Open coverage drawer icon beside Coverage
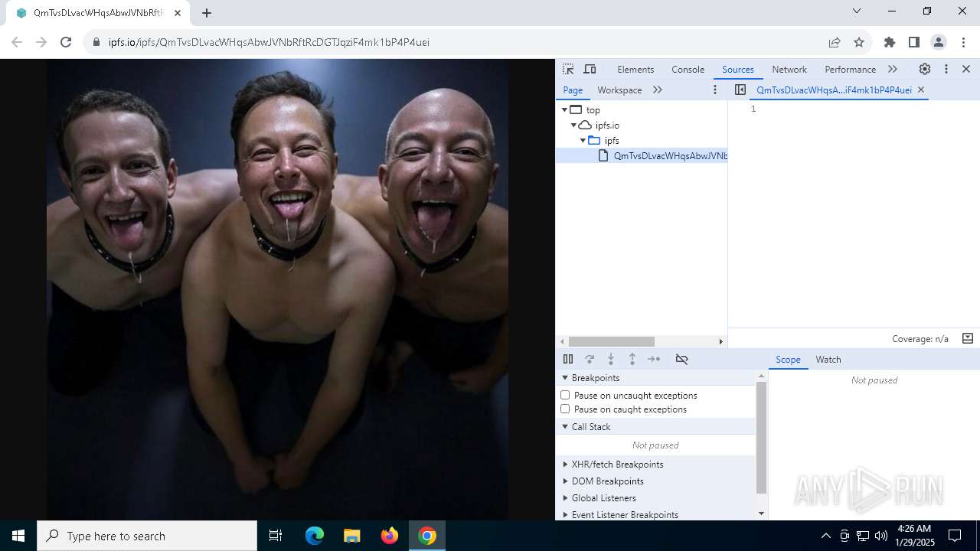The width and height of the screenshot is (980, 551). [x=968, y=338]
